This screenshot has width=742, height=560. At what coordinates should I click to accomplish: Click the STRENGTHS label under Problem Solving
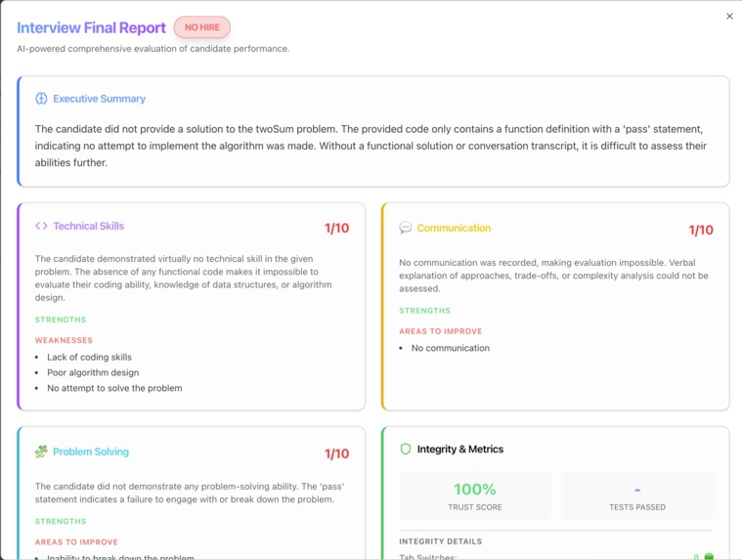[x=61, y=521]
